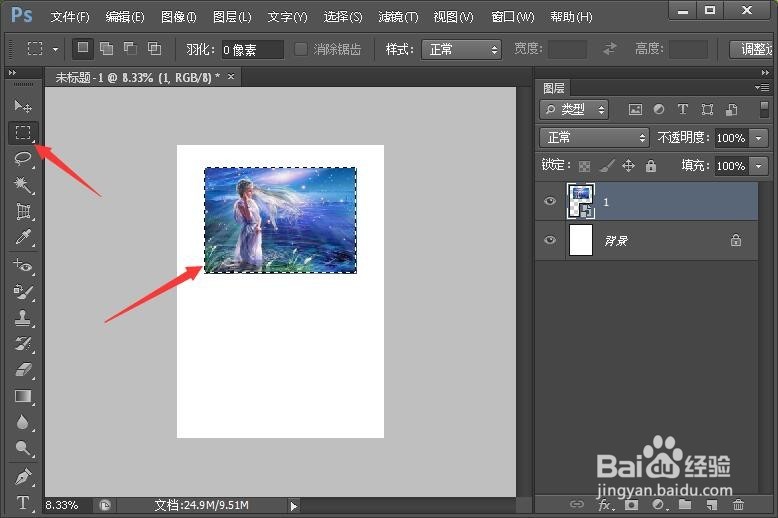Open 编辑(E) menu
Screen dimensions: 778x518
(x=125, y=17)
